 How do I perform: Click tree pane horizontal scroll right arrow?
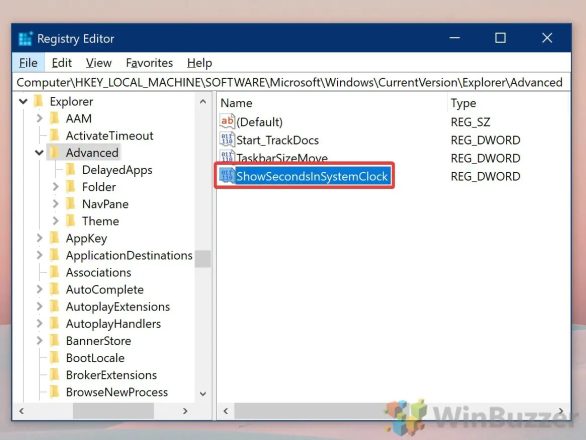pos(185,411)
